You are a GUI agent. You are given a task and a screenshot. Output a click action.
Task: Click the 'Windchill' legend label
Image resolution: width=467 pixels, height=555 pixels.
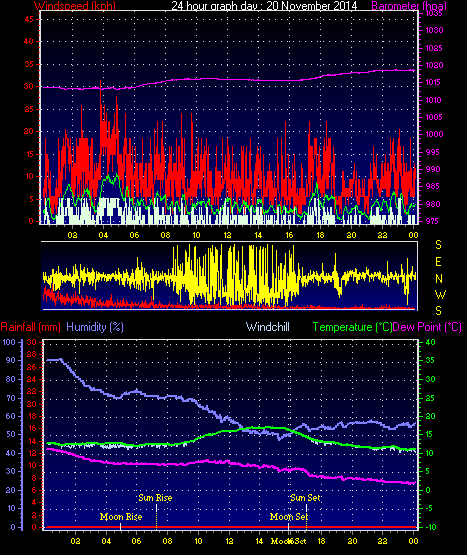[268, 327]
